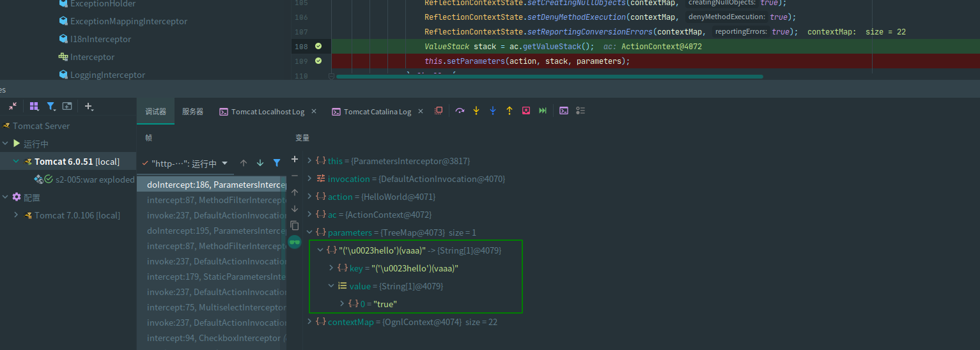
Task: Click the Step Into debugger icon
Action: [476, 110]
